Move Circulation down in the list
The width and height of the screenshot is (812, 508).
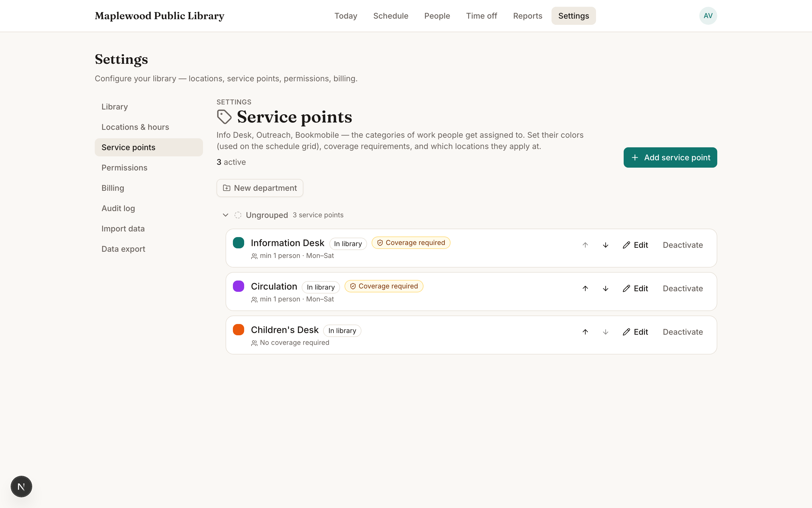point(605,288)
